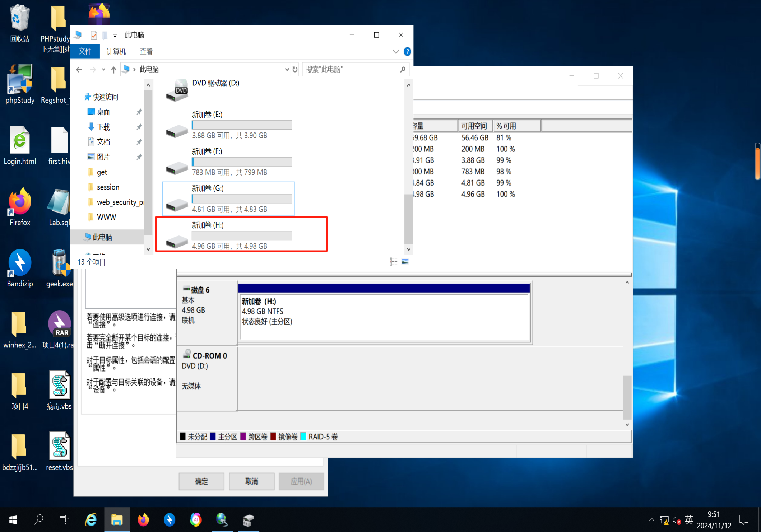Go up one folder level
Viewport: 761px width, 532px height.
tap(113, 69)
